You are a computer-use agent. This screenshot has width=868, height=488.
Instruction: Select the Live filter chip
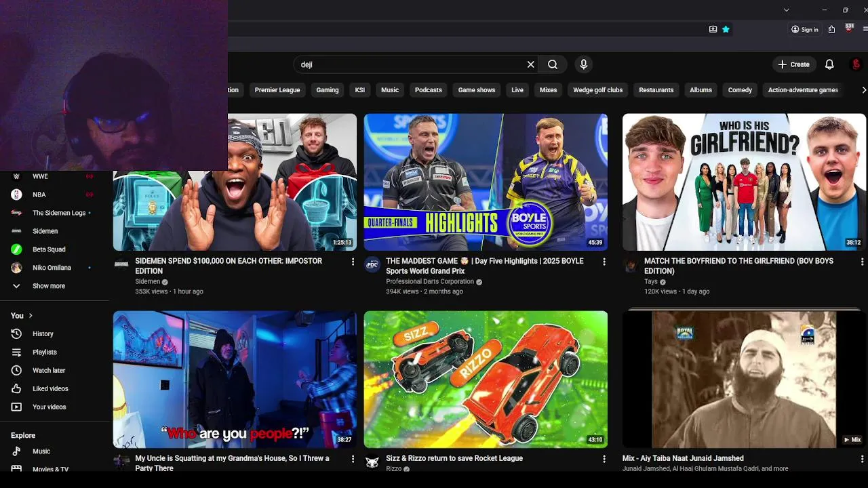coord(517,89)
